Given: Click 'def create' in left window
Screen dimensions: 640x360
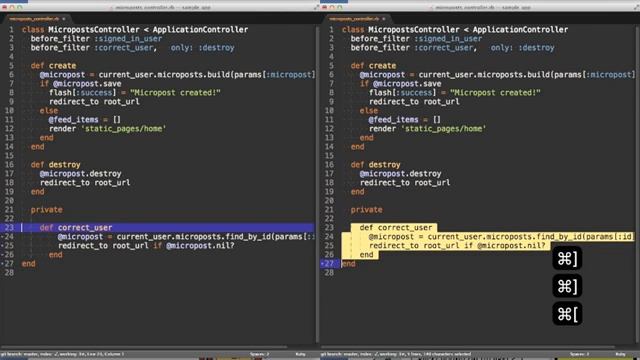Looking at the screenshot, I should (x=53, y=66).
